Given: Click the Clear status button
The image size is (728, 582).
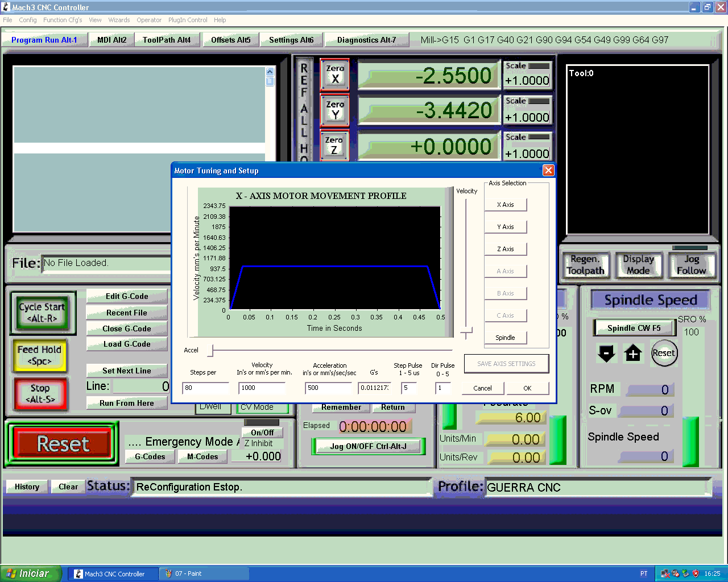Looking at the screenshot, I should click(x=68, y=487).
